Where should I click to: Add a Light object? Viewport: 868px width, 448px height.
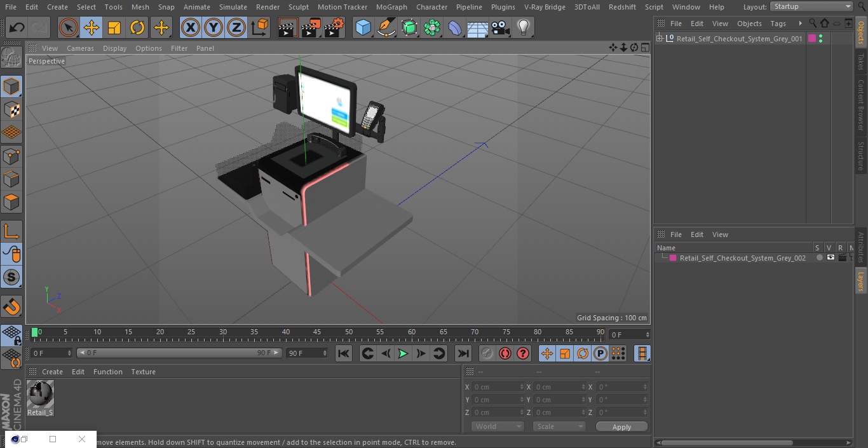point(524,28)
